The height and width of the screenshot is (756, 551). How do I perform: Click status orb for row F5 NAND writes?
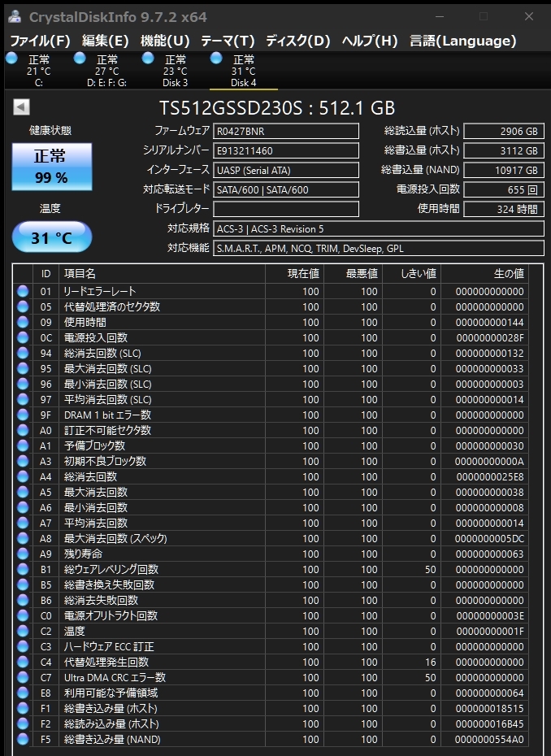(23, 739)
